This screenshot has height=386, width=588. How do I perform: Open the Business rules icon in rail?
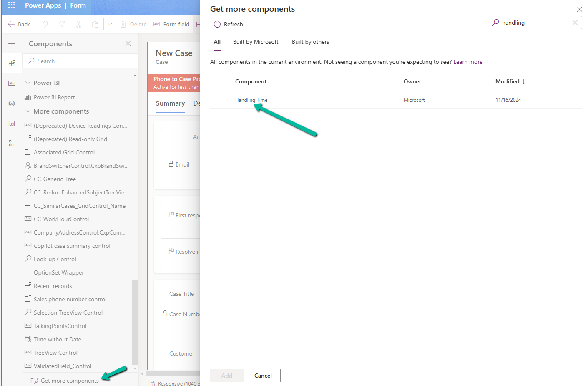click(12, 144)
